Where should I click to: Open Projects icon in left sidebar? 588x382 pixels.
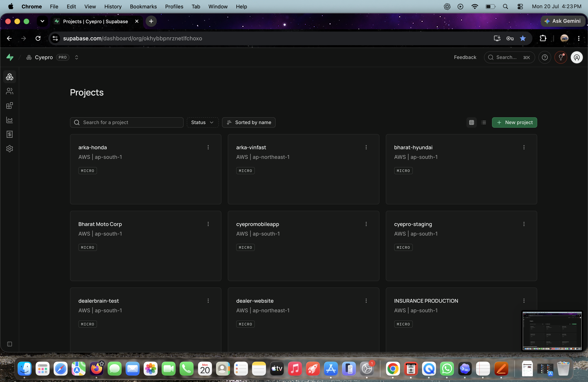pyautogui.click(x=10, y=77)
